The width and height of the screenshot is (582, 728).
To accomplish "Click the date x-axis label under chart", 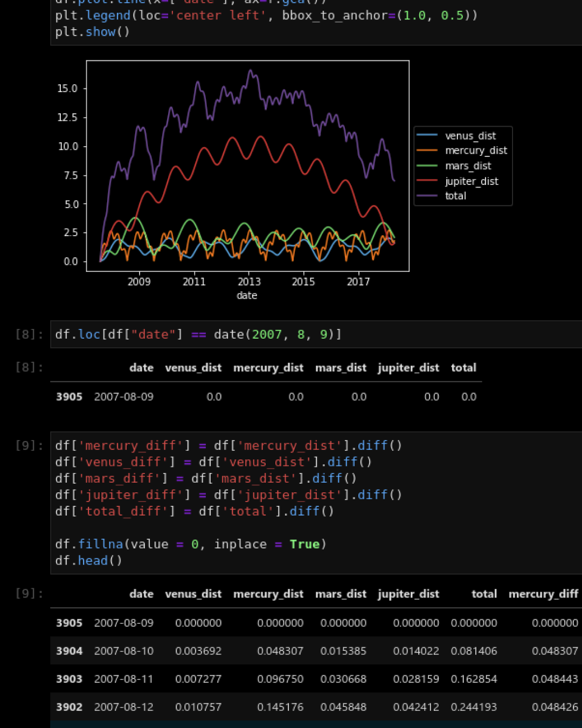I will click(247, 296).
